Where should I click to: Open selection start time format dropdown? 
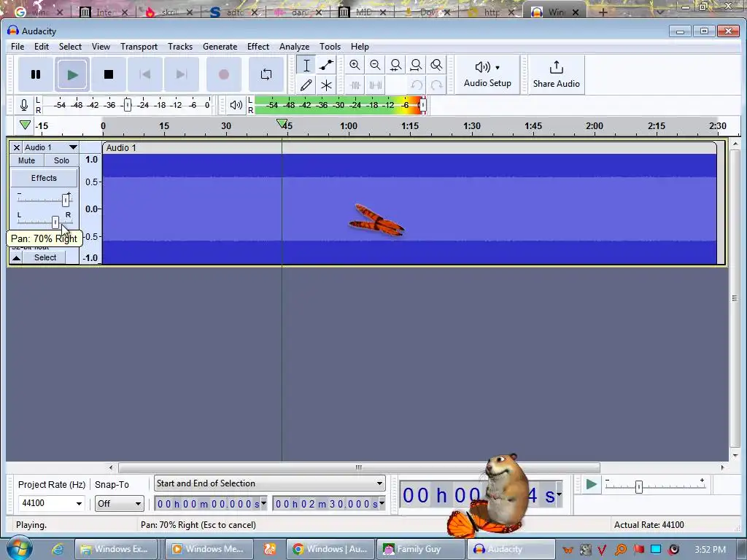tap(263, 503)
